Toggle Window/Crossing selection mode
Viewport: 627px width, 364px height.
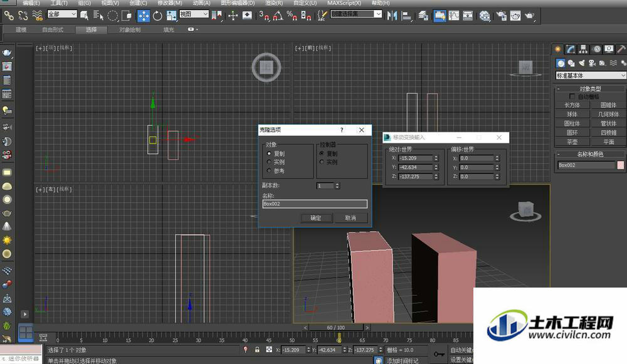point(127,16)
